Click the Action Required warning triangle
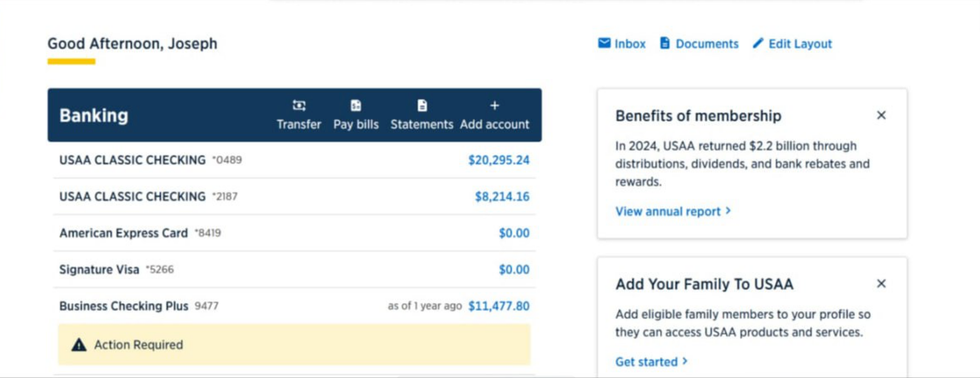This screenshot has width=980, height=378. (x=79, y=345)
